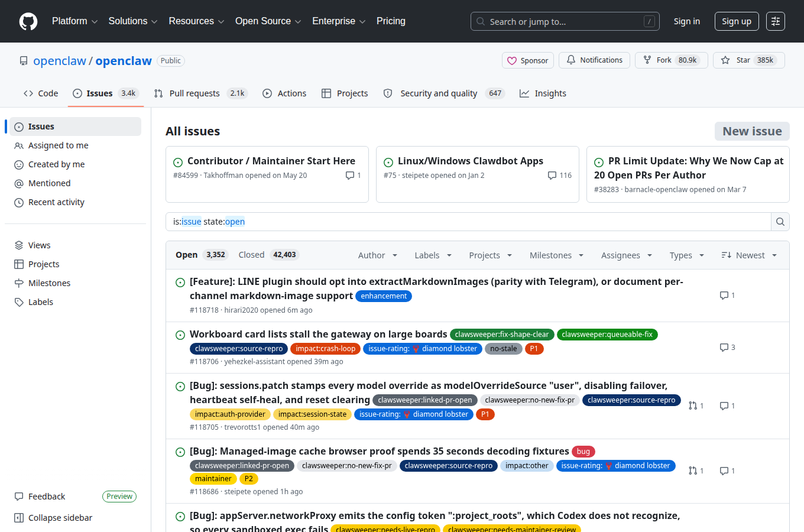Open the Types filter dropdown
Screen dimensions: 804x532
[x=687, y=255]
